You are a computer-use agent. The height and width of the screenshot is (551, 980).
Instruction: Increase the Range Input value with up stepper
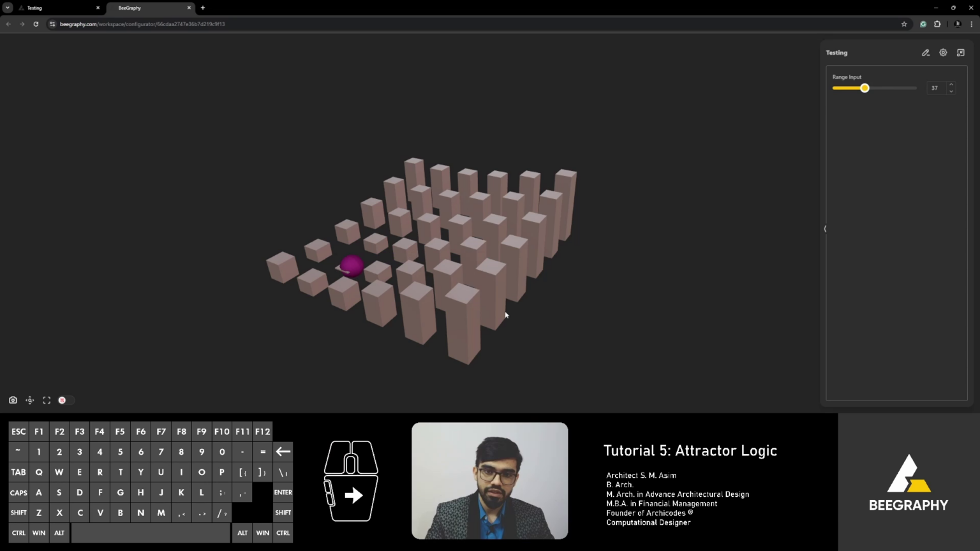click(x=951, y=84)
